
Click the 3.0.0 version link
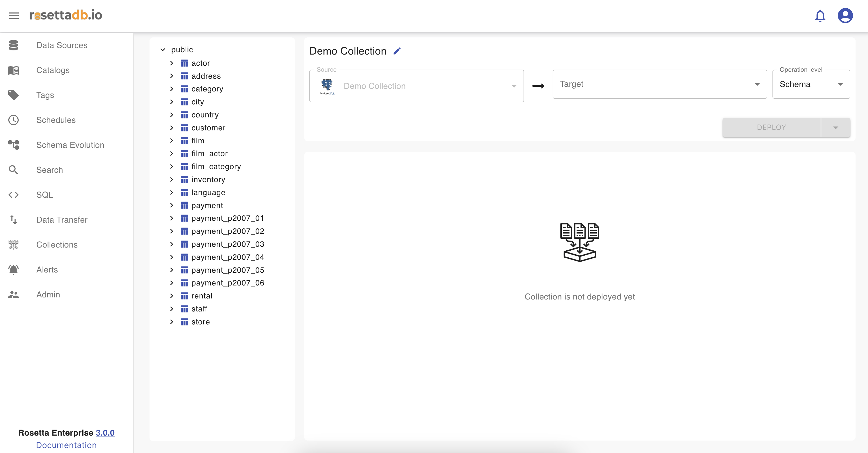click(x=105, y=432)
